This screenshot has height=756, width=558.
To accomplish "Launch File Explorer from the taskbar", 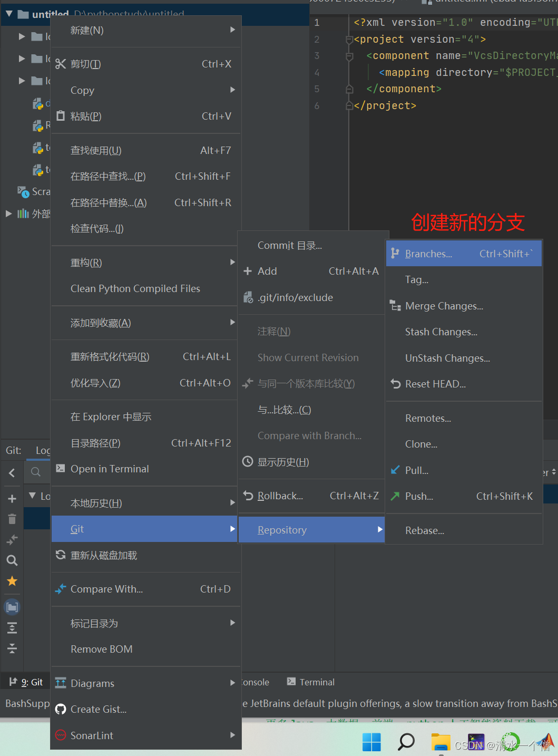I will pos(441,741).
